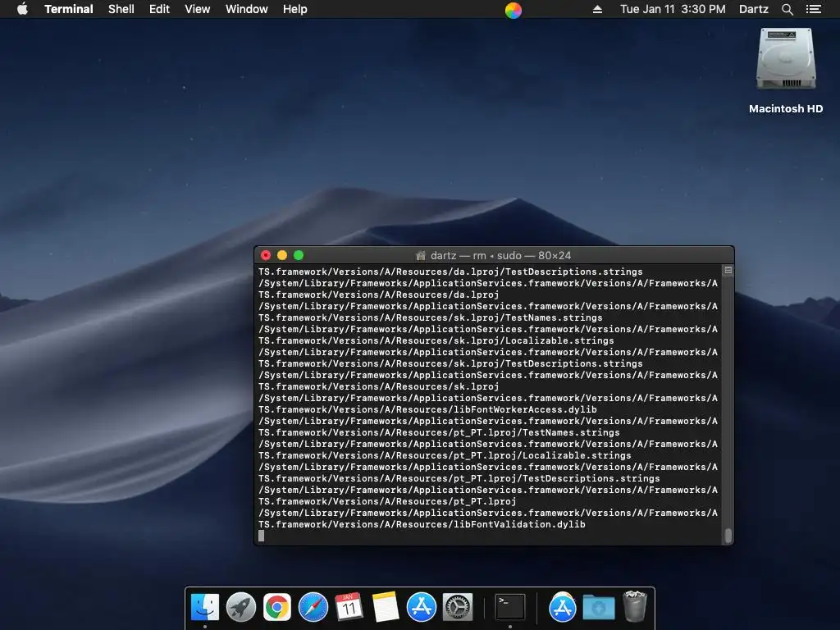Click the sk.lproj/Localizable.strings line
840x630 pixels.
436,340
